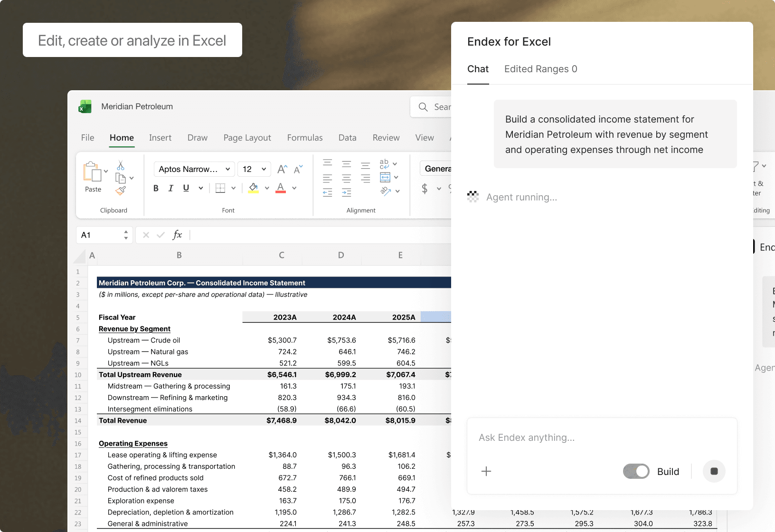Align text left
Viewport: 775px width, 532px height.
(328, 179)
